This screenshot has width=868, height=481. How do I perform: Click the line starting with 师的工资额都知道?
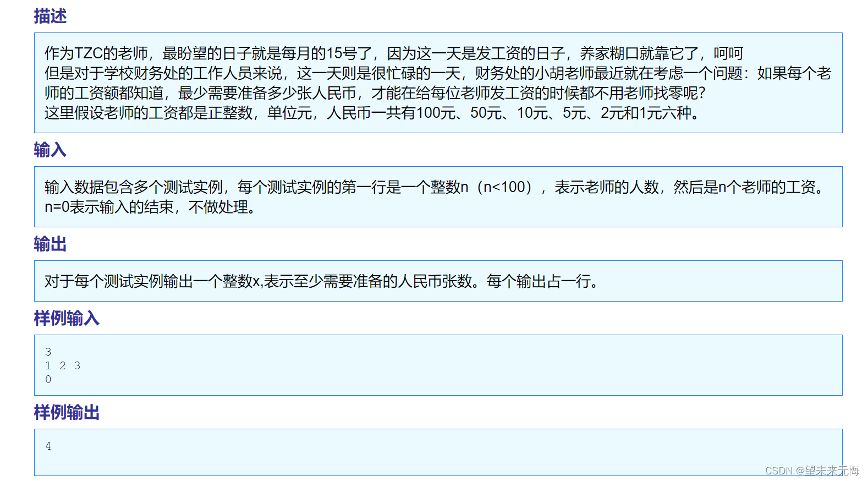tap(375, 93)
